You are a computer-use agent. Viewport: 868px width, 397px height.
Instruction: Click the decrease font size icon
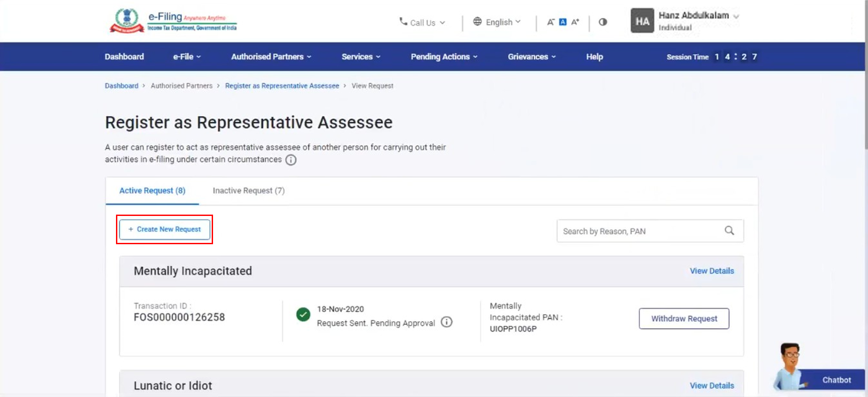(550, 22)
